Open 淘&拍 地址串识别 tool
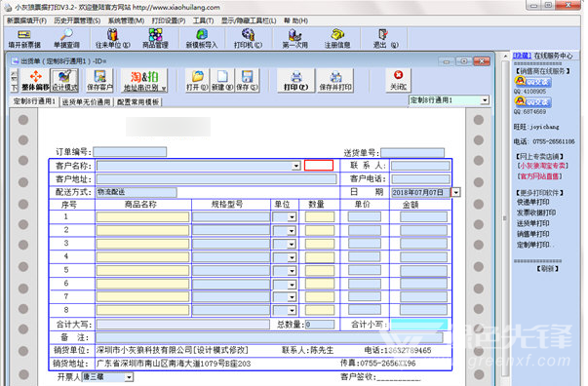 coord(144,81)
